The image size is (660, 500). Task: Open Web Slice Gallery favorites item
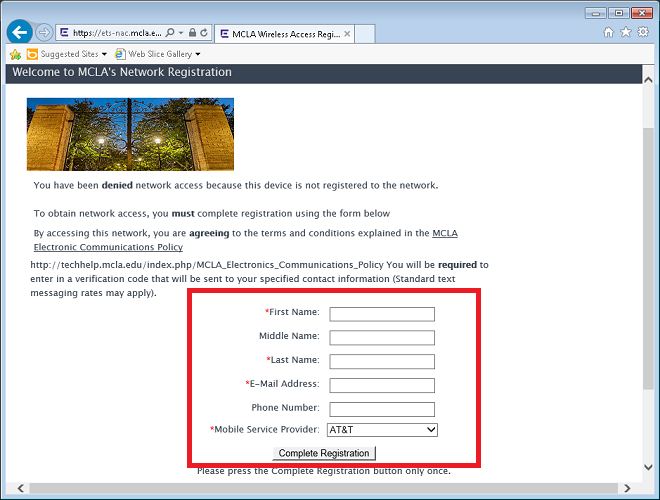(154, 54)
